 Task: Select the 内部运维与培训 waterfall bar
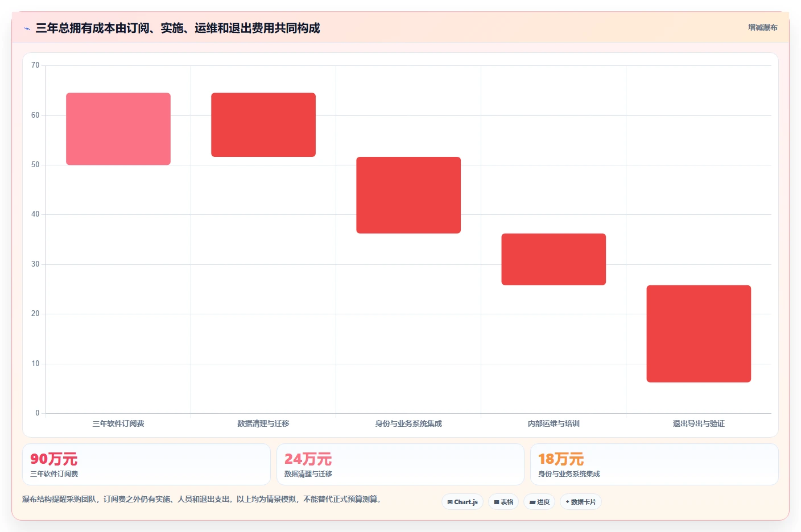click(x=554, y=259)
